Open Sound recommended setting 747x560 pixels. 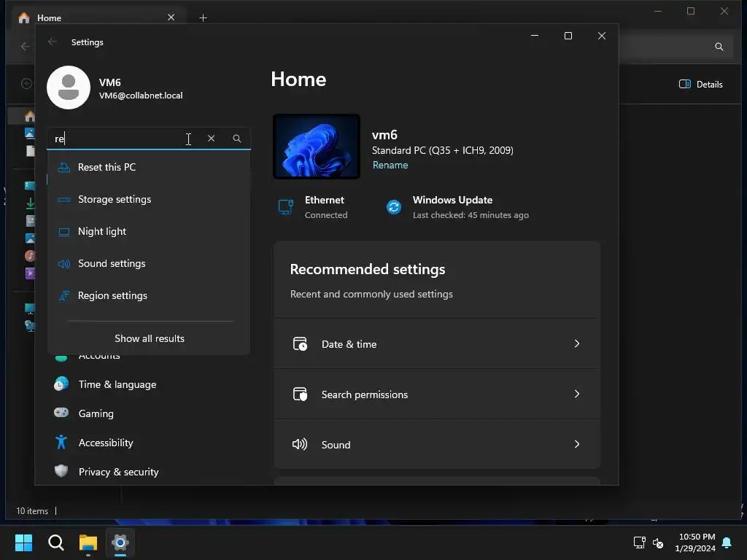click(x=437, y=444)
